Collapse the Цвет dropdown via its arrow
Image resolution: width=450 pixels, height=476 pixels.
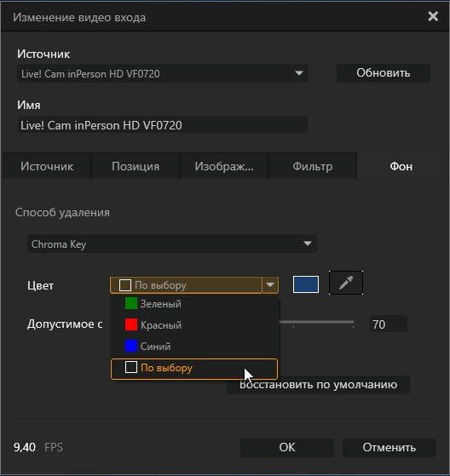[270, 284]
